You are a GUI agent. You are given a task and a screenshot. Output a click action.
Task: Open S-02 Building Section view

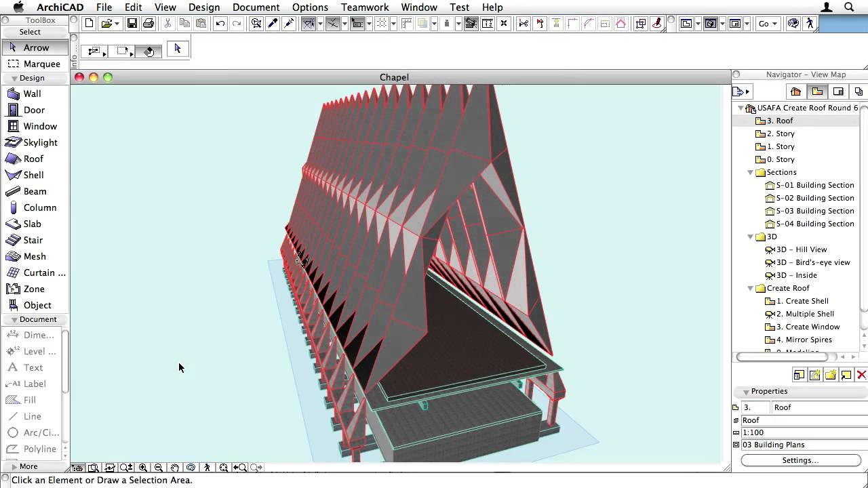pyautogui.click(x=815, y=198)
